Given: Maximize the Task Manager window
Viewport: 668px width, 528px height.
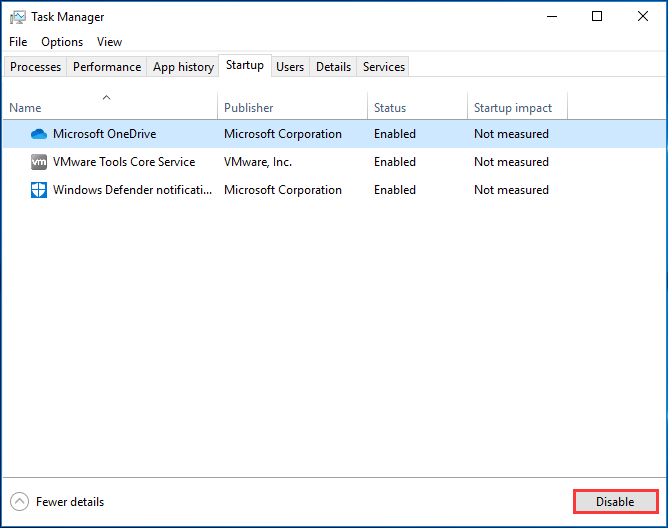Looking at the screenshot, I should tap(597, 16).
